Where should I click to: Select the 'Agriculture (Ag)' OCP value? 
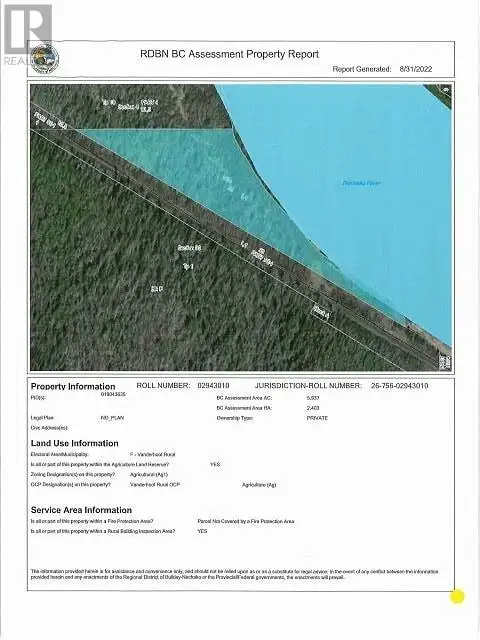click(259, 485)
